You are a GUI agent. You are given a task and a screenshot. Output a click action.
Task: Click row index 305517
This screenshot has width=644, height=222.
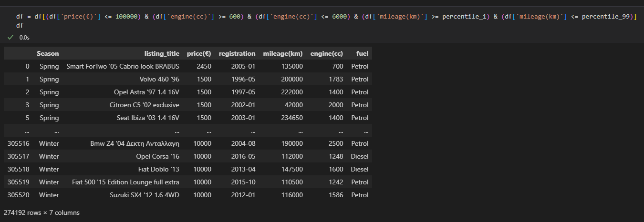(x=19, y=156)
